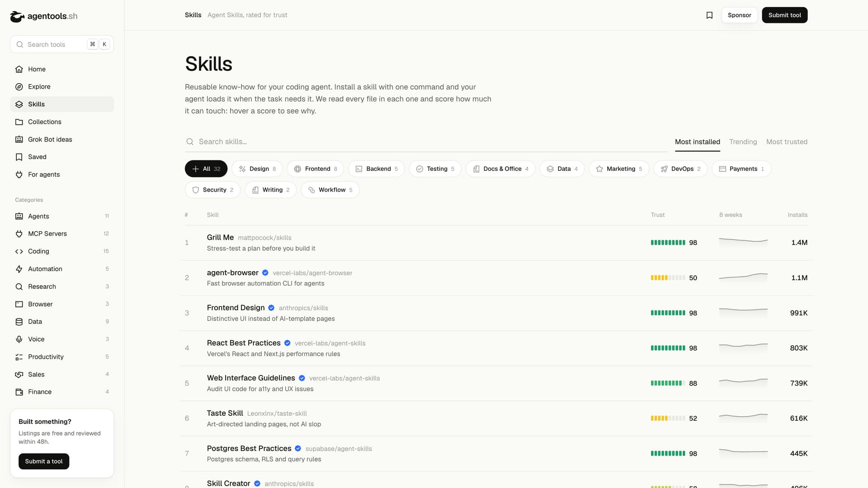Click the 1.4M installs value for Grill Me
868x488 pixels.
point(799,243)
